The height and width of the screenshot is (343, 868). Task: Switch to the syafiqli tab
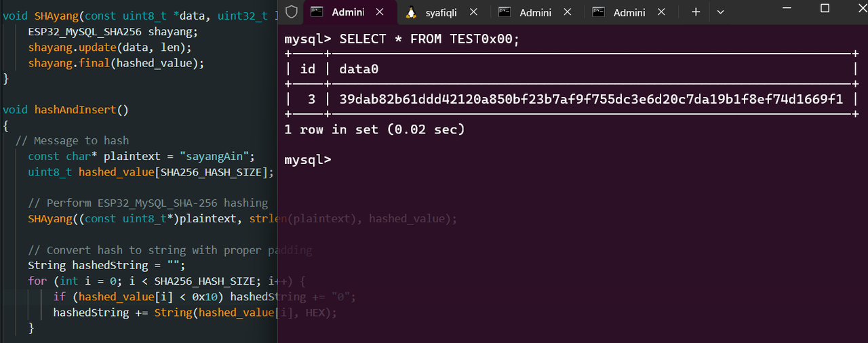(x=442, y=12)
